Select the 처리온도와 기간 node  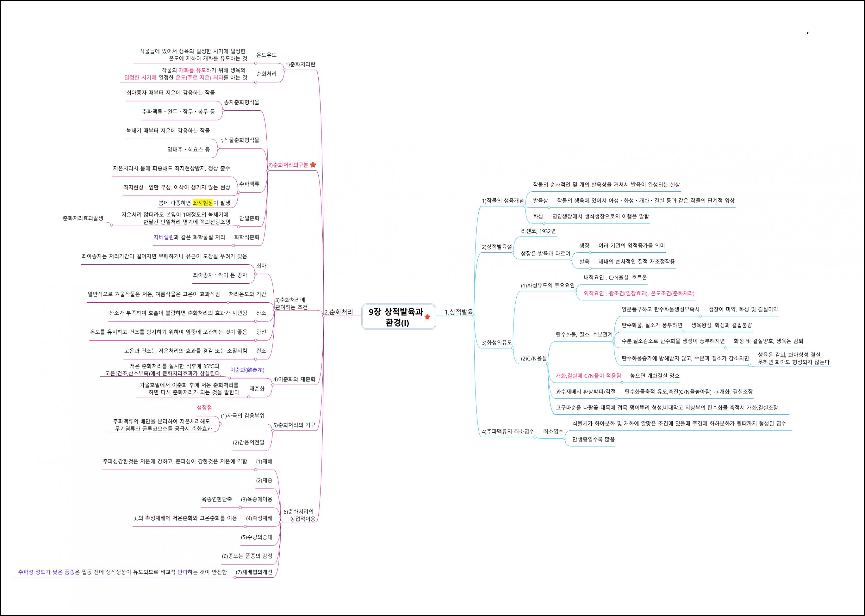[x=247, y=294]
